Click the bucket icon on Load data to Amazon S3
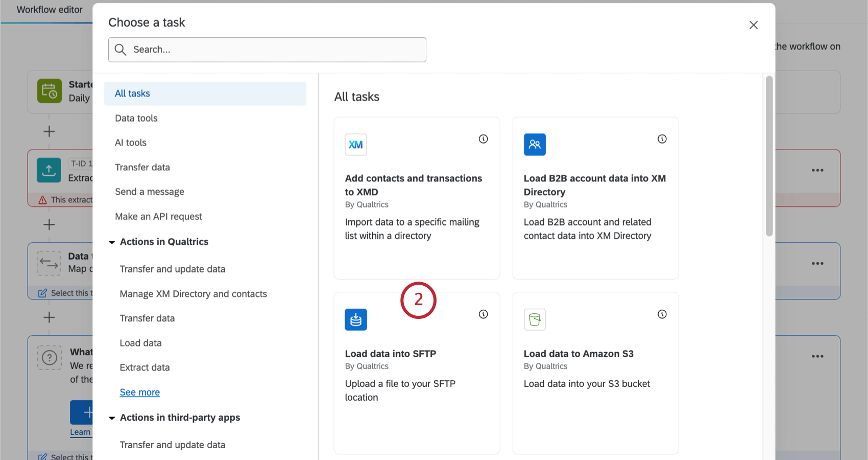Screen dimensions: 868x460 pyautogui.click(x=535, y=319)
